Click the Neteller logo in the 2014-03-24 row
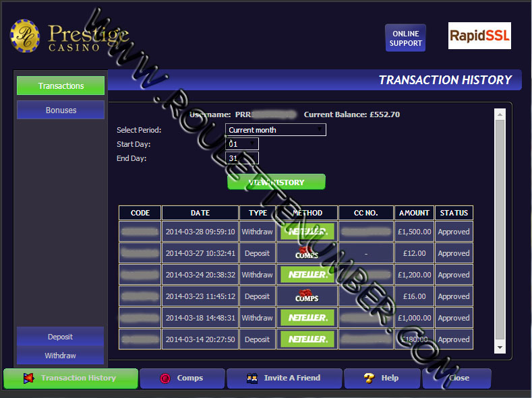 (307, 275)
